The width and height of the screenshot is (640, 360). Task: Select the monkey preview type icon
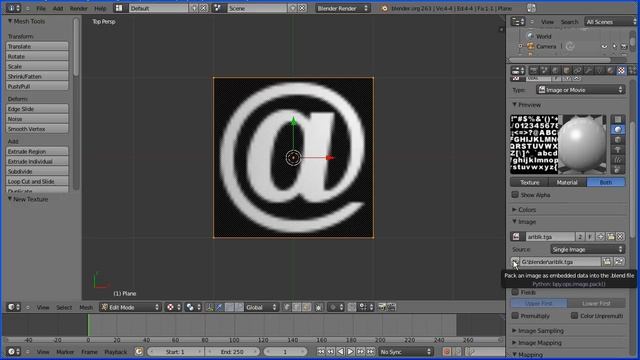pos(618,149)
